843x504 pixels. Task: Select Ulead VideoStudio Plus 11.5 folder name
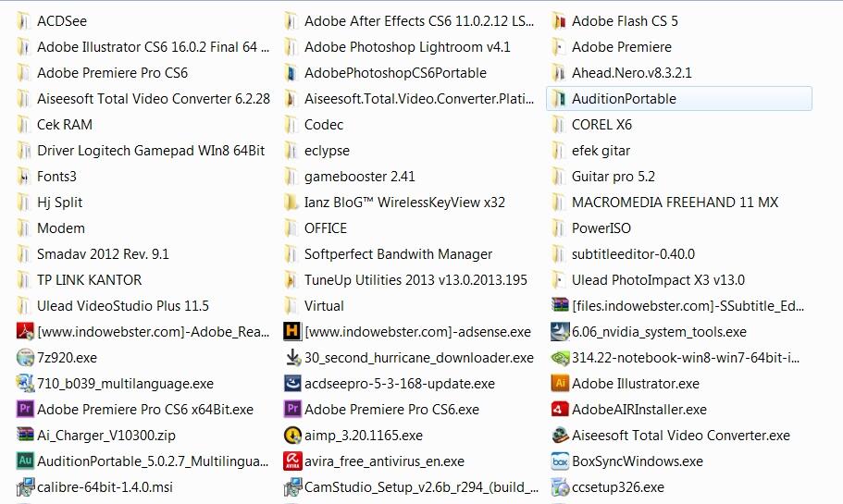pos(122,306)
